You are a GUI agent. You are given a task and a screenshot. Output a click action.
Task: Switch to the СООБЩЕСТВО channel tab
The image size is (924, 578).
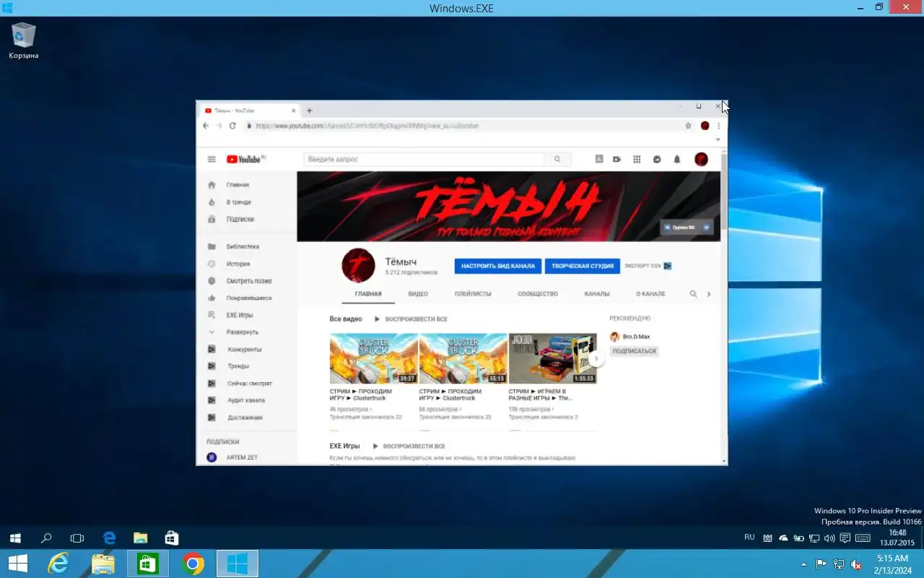tap(538, 294)
